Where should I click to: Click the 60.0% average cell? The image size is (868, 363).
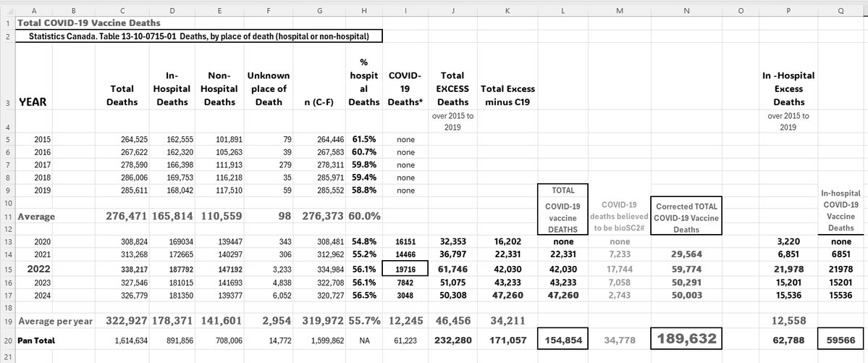[364, 217]
